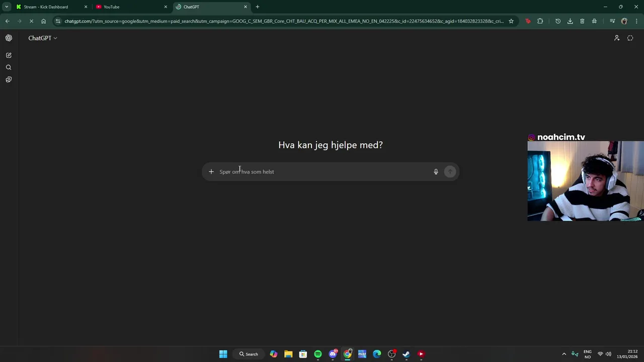Go back with the browser back arrow
This screenshot has height=362, width=644.
pyautogui.click(x=7, y=21)
